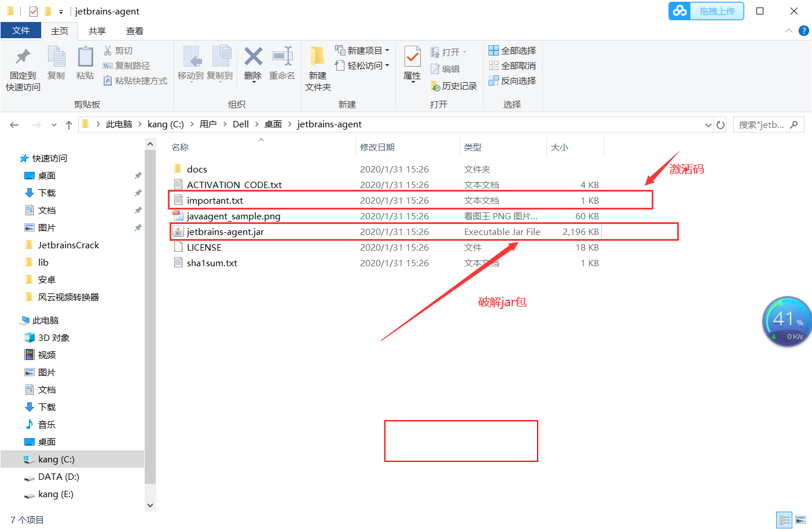
Task: Select jetbrains-agent.jar file
Action: pos(225,232)
